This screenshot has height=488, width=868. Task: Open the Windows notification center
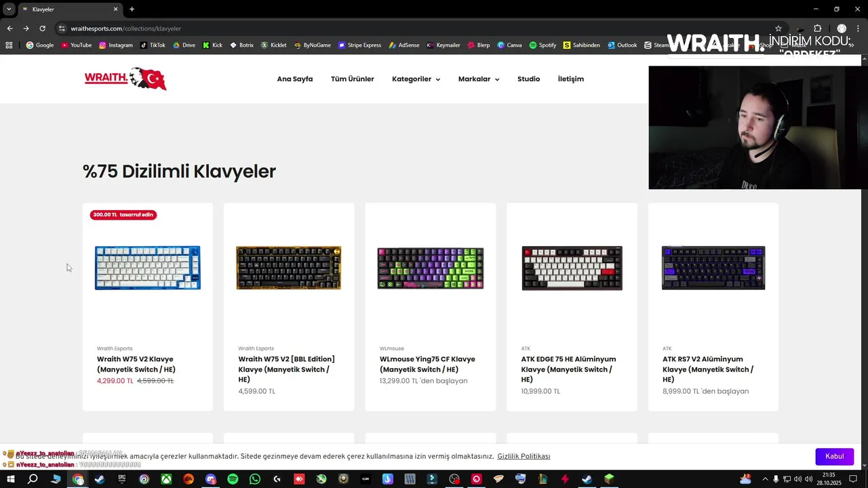pos(854,479)
